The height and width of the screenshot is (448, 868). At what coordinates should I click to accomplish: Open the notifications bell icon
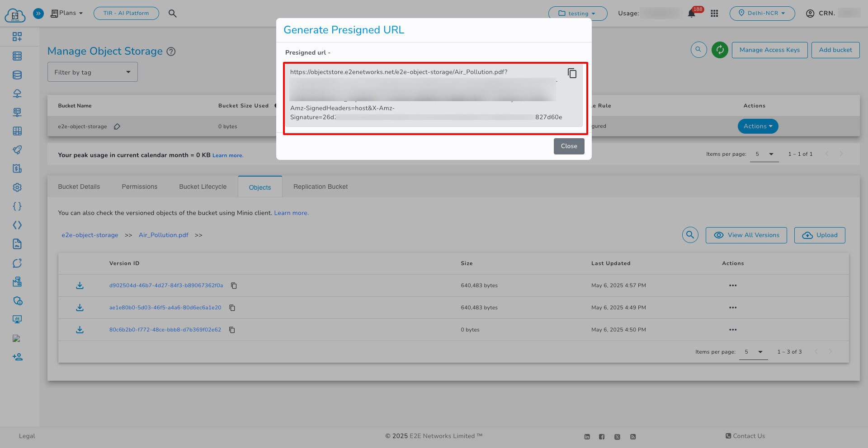692,14
